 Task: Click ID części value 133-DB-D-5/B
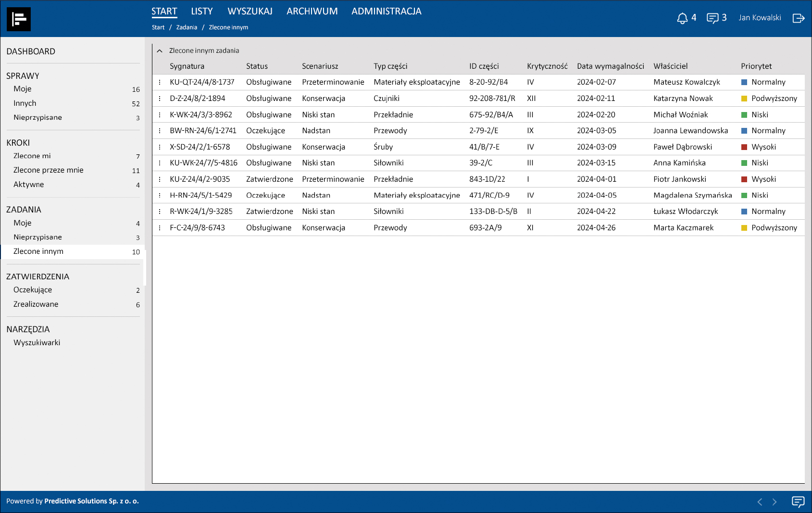493,212
